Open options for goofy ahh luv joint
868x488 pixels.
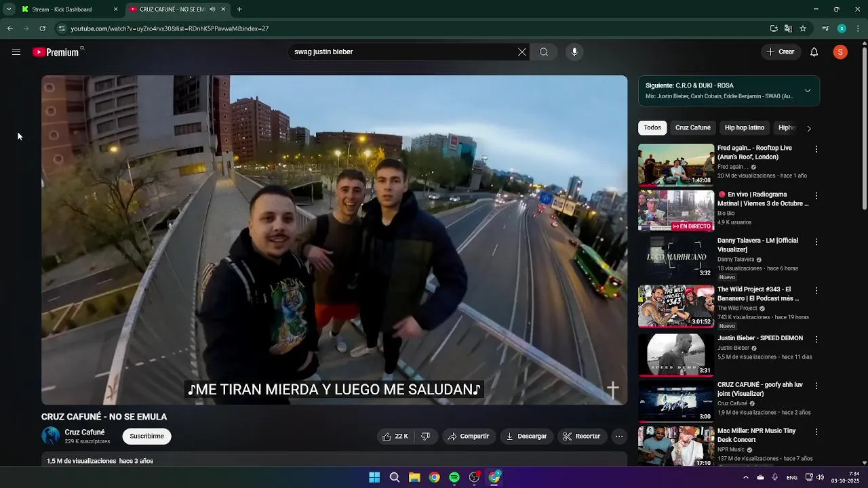pyautogui.click(x=816, y=386)
